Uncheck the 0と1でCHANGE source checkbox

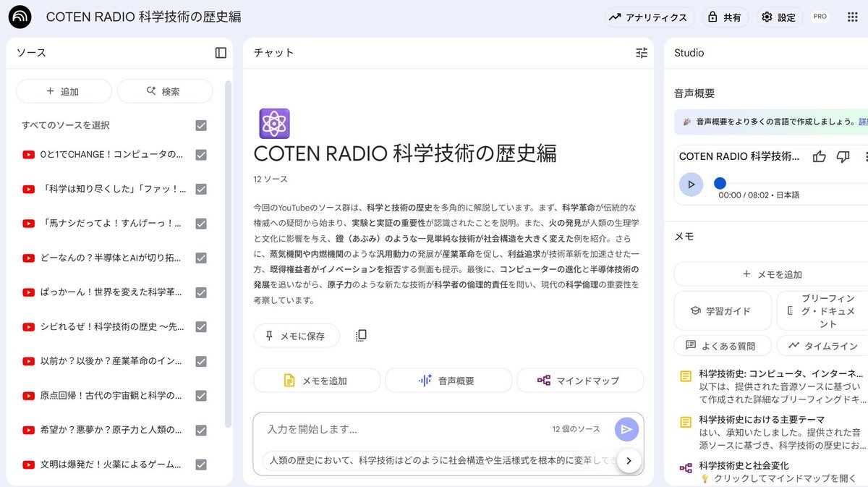pyautogui.click(x=201, y=154)
